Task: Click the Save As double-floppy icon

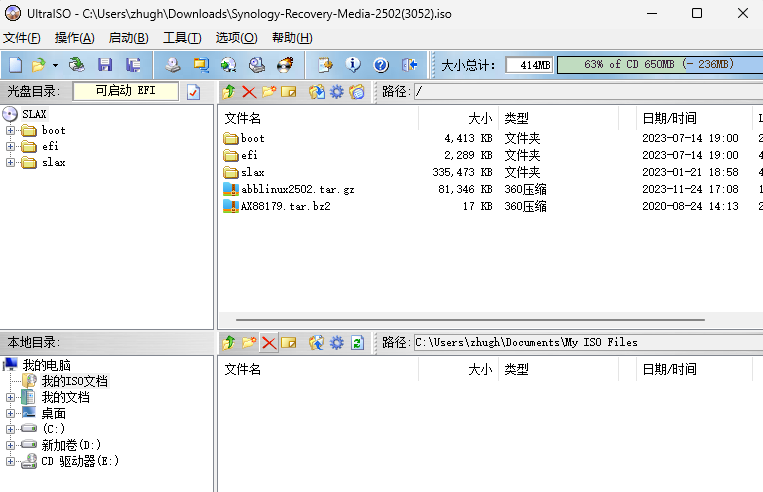Action: click(x=133, y=65)
